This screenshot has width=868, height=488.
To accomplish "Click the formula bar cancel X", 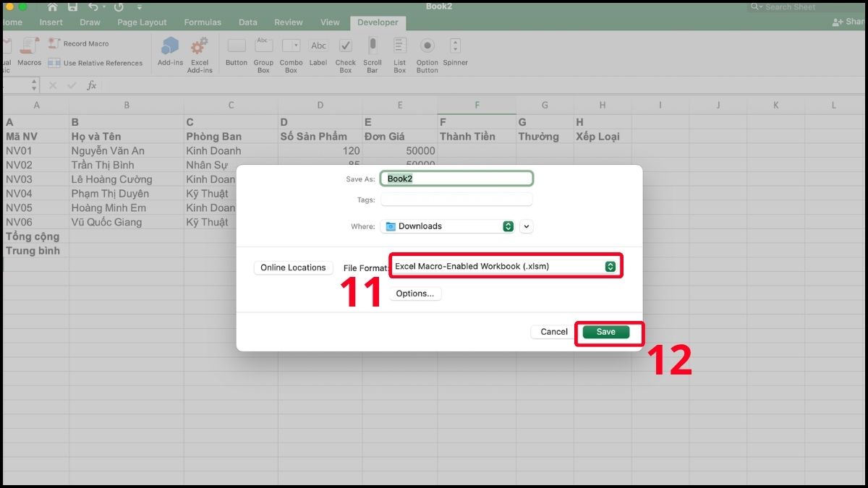I will (x=53, y=85).
